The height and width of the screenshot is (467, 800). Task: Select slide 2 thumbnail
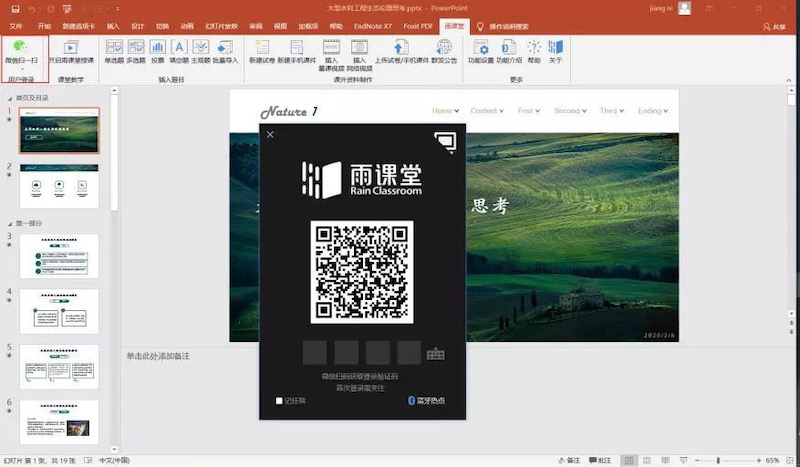click(59, 186)
